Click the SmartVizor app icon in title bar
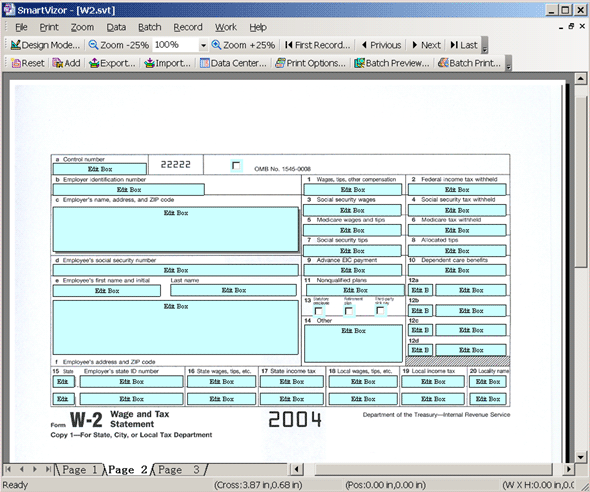This screenshot has width=590, height=492. pyautogui.click(x=9, y=10)
